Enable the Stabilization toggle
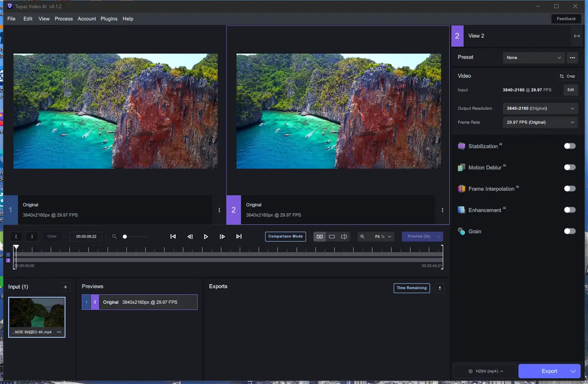588x384 pixels. (570, 146)
